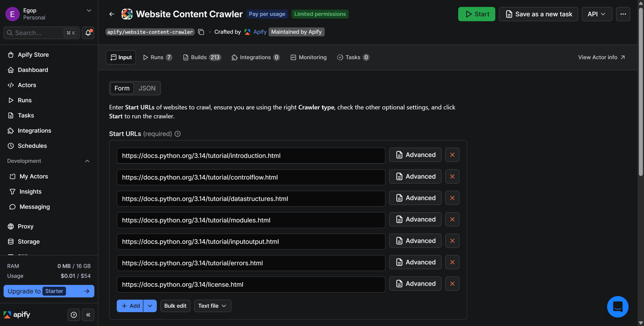Open the Add button dropdown arrow
The width and height of the screenshot is (644, 326).
(x=150, y=306)
